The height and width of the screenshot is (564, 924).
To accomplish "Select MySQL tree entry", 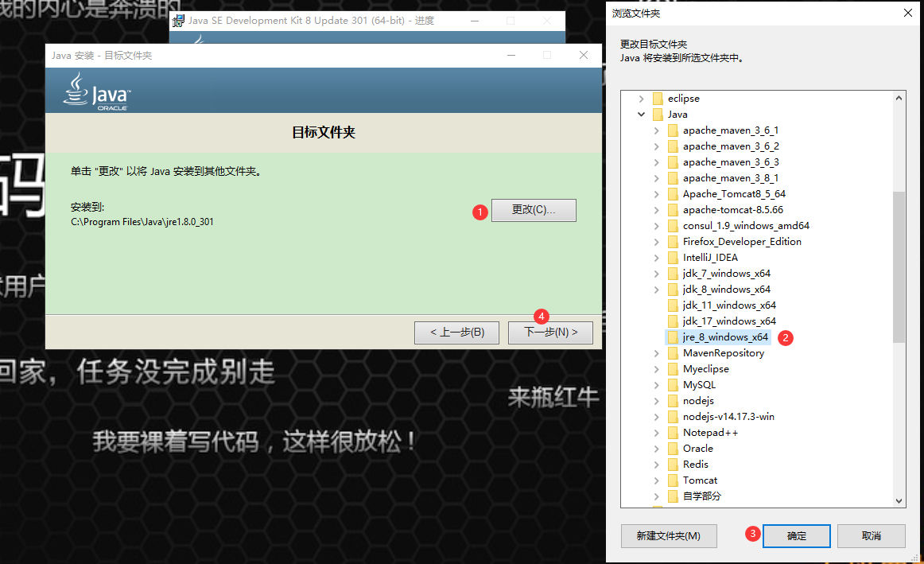I will 700,385.
